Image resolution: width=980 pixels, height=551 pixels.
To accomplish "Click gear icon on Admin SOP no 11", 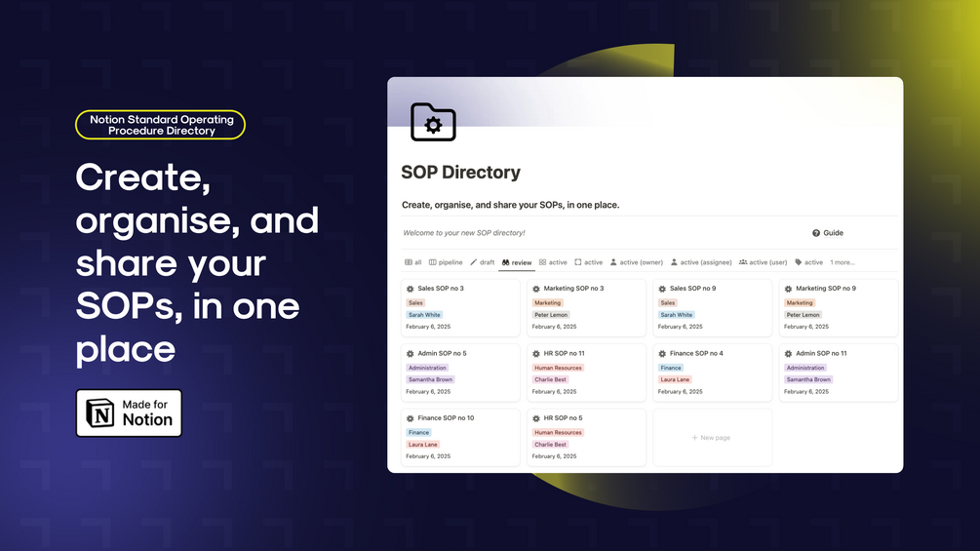I will 788,354.
